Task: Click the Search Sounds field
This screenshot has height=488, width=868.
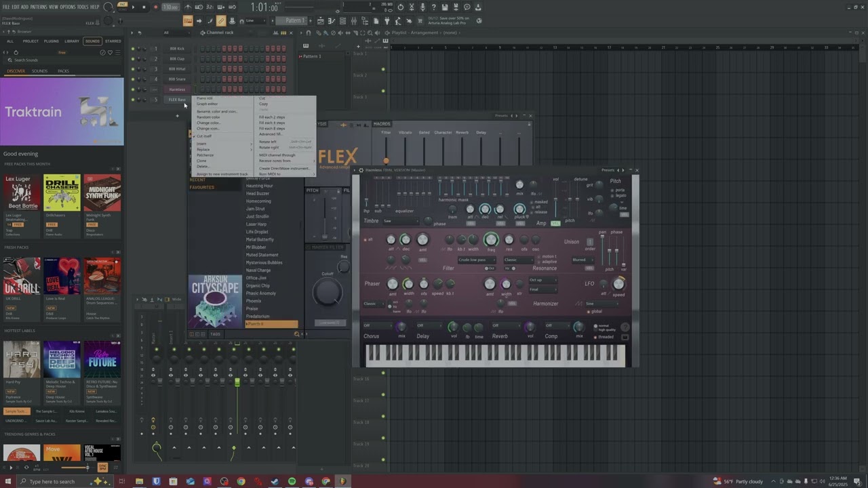Action: pyautogui.click(x=61, y=60)
